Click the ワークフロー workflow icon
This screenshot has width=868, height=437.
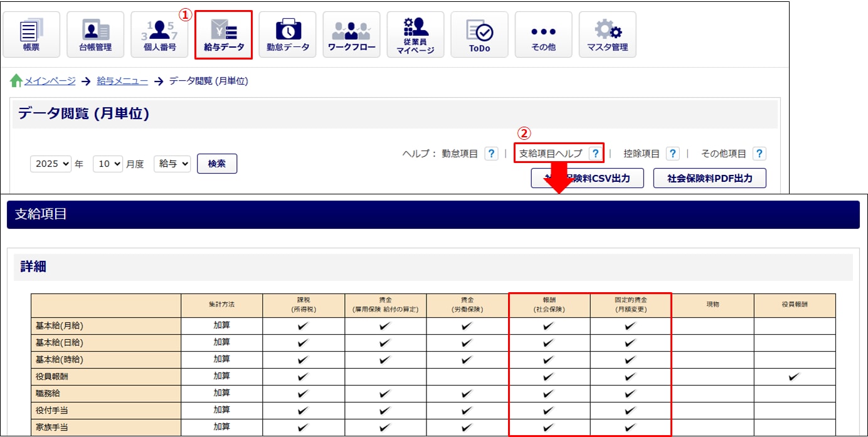352,35
